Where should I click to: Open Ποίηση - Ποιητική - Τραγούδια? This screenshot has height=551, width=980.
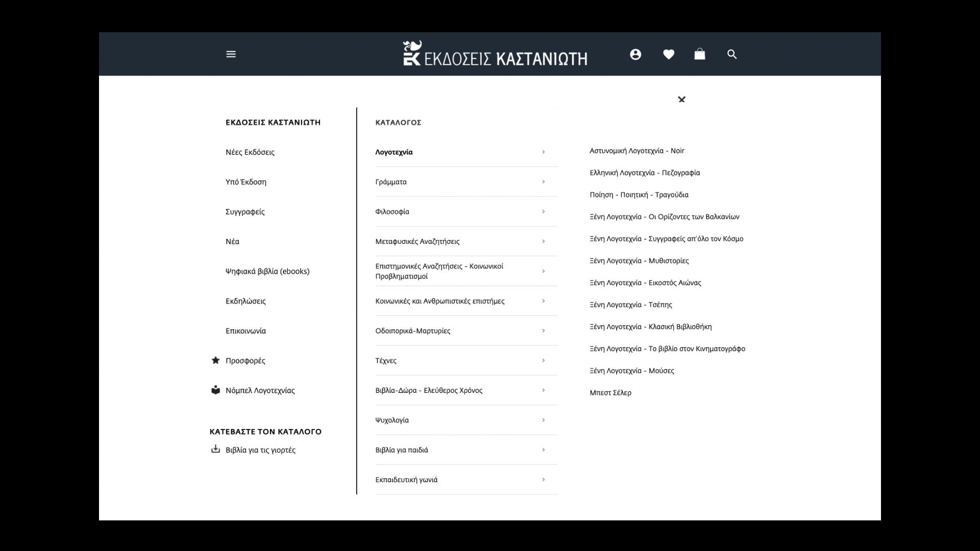(x=639, y=195)
